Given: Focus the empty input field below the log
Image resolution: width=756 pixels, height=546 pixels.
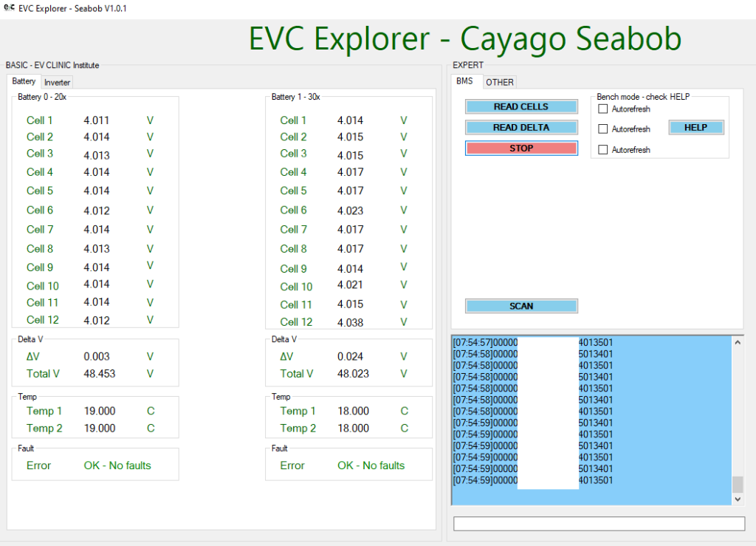Looking at the screenshot, I should pos(599,523).
